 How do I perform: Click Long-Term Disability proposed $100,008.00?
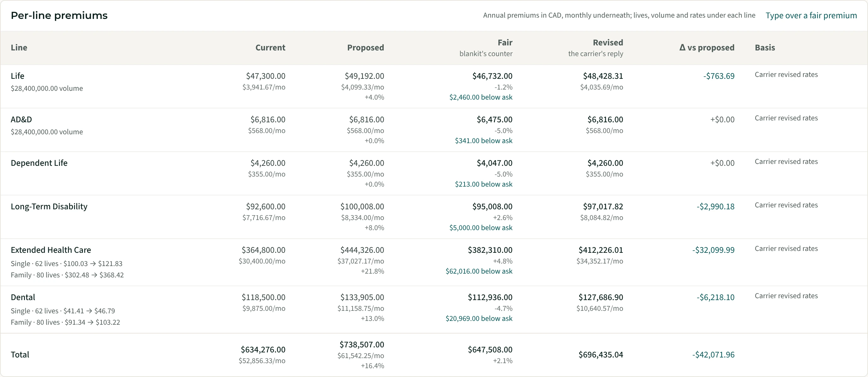pyautogui.click(x=362, y=206)
